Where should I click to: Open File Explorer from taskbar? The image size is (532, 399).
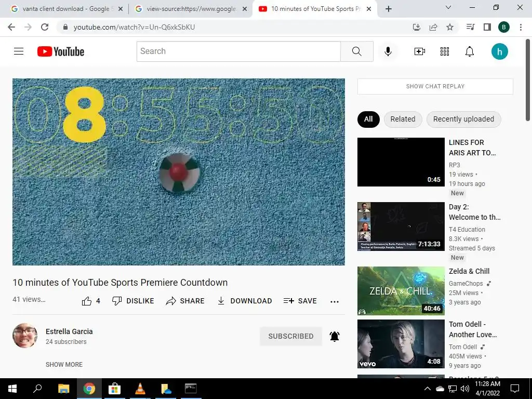coord(63,389)
